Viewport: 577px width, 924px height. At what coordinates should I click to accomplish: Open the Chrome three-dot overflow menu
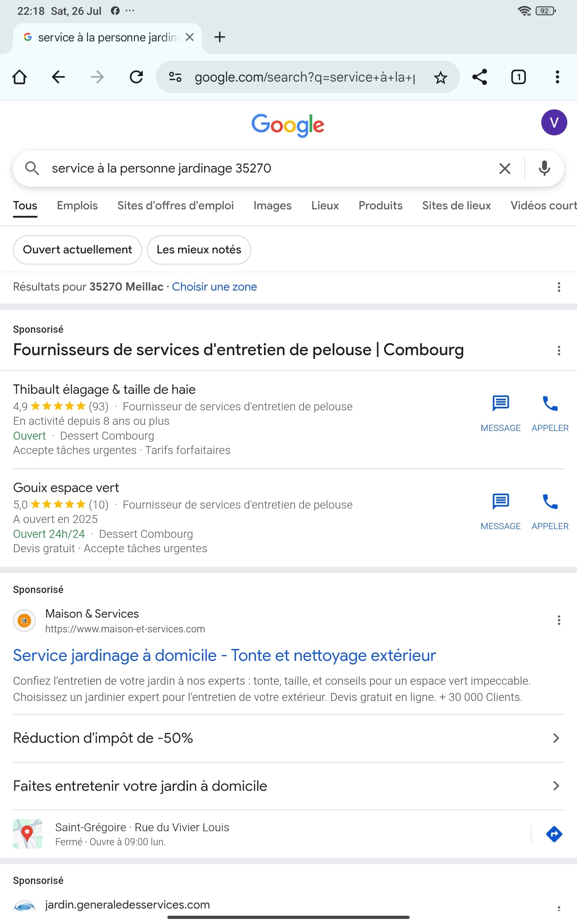(557, 77)
